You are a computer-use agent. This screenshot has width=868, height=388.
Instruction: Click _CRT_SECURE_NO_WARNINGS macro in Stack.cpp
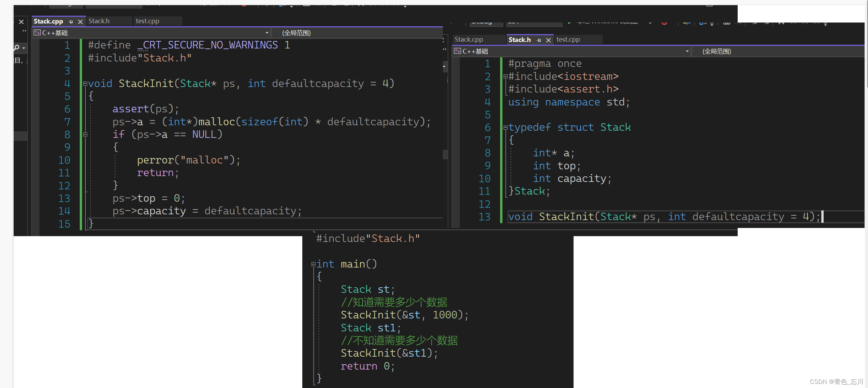[x=207, y=45]
